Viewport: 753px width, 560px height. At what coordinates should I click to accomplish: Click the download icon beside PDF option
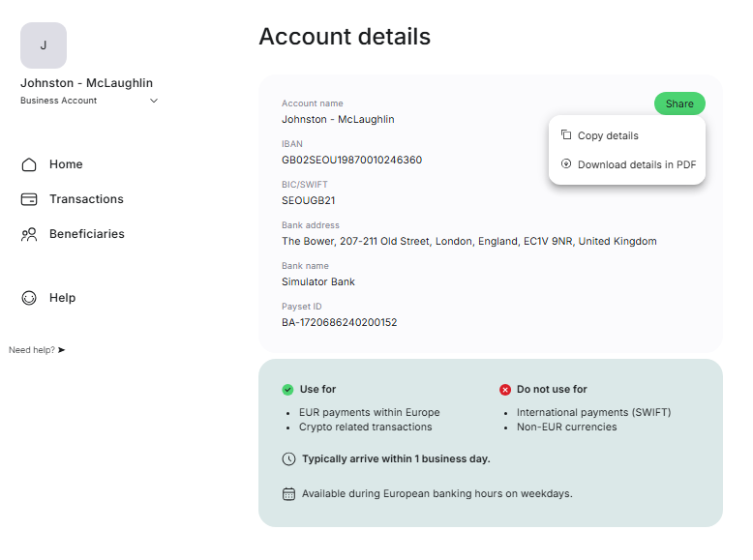pos(566,164)
